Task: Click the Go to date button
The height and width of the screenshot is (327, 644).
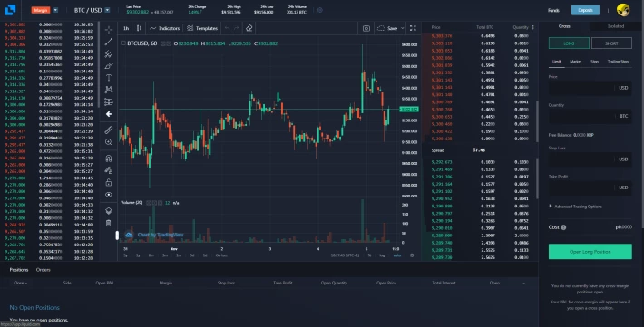Action: pyautogui.click(x=221, y=255)
